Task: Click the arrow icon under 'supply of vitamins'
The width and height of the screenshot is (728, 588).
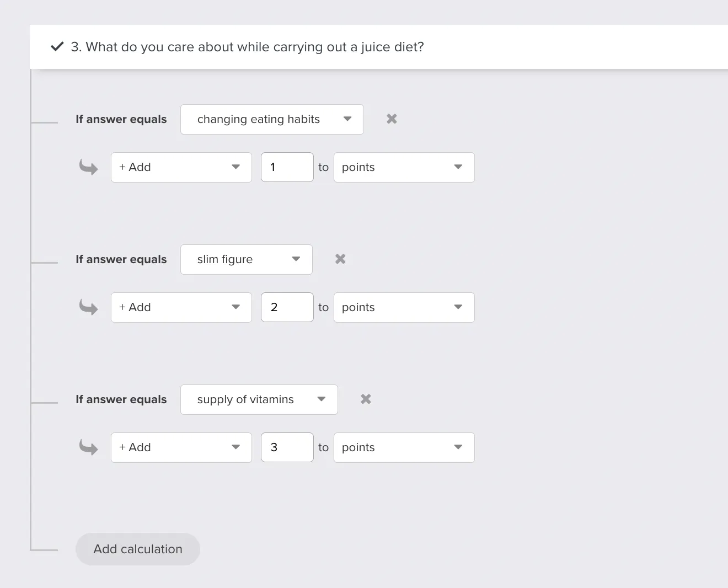Action: 88,447
